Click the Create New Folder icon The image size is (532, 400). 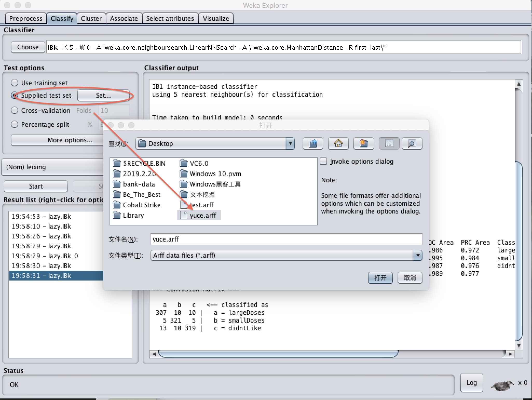tap(364, 143)
